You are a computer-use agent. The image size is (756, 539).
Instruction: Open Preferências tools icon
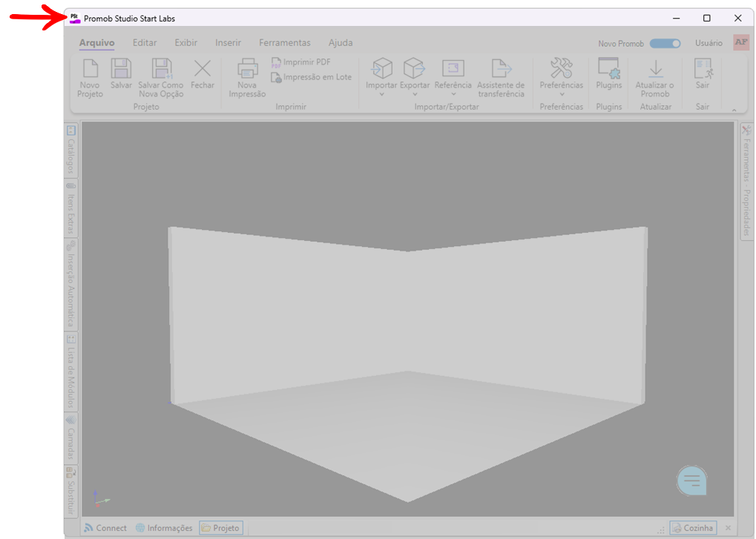(561, 68)
